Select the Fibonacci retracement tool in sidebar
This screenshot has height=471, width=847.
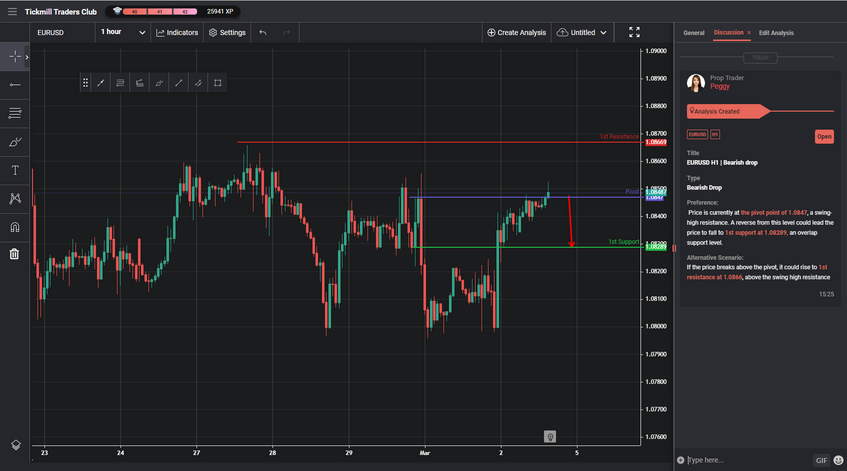click(15, 113)
